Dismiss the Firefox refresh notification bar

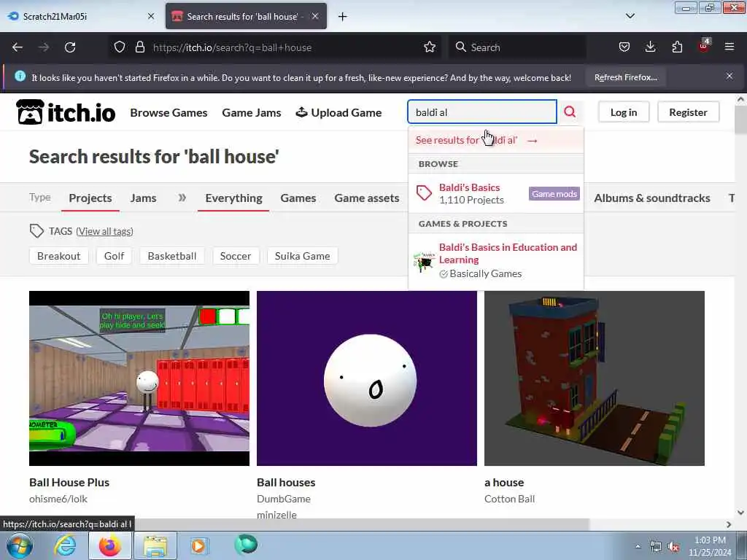(x=729, y=76)
